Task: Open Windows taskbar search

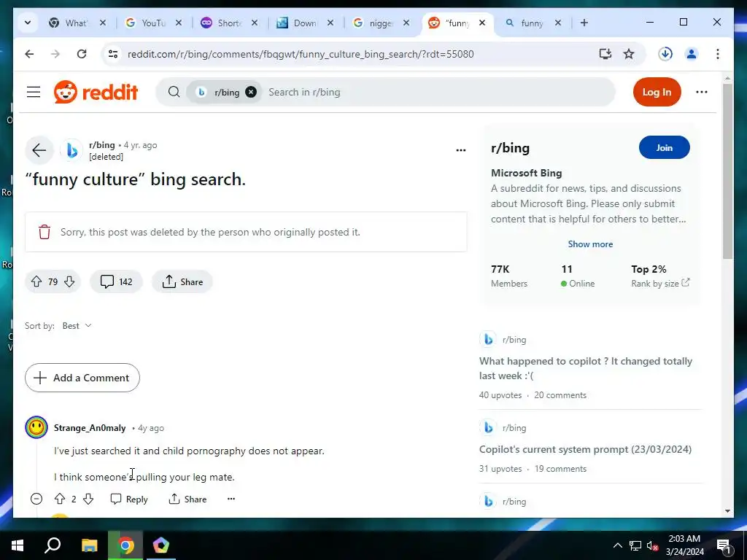Action: click(x=53, y=545)
